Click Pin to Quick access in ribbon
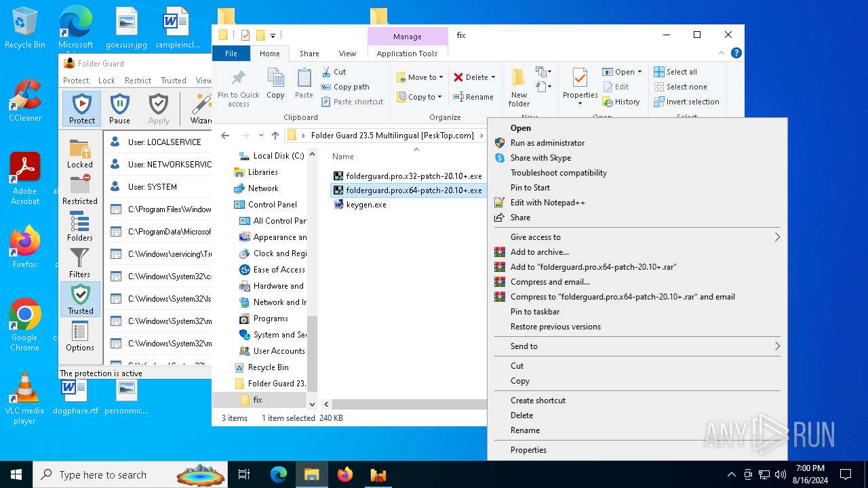The image size is (868, 488). (239, 87)
